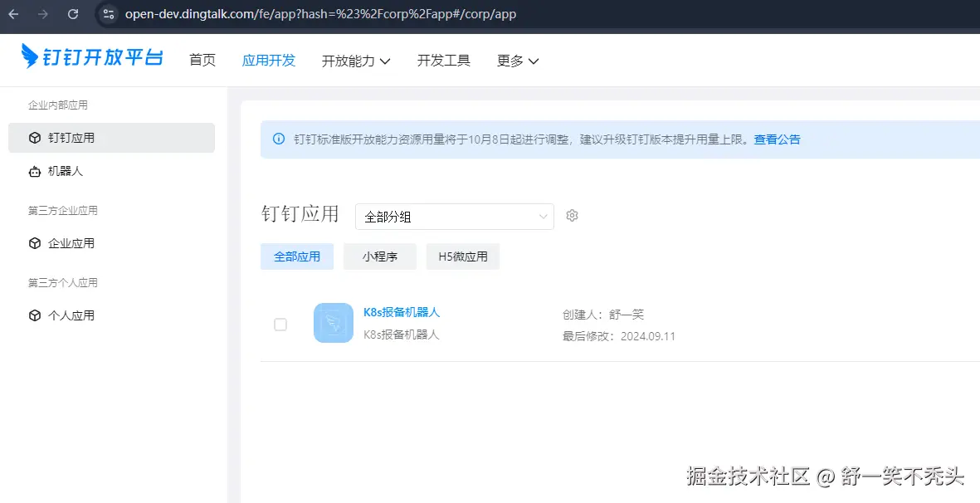Open site info icon in address bar

coord(108,14)
